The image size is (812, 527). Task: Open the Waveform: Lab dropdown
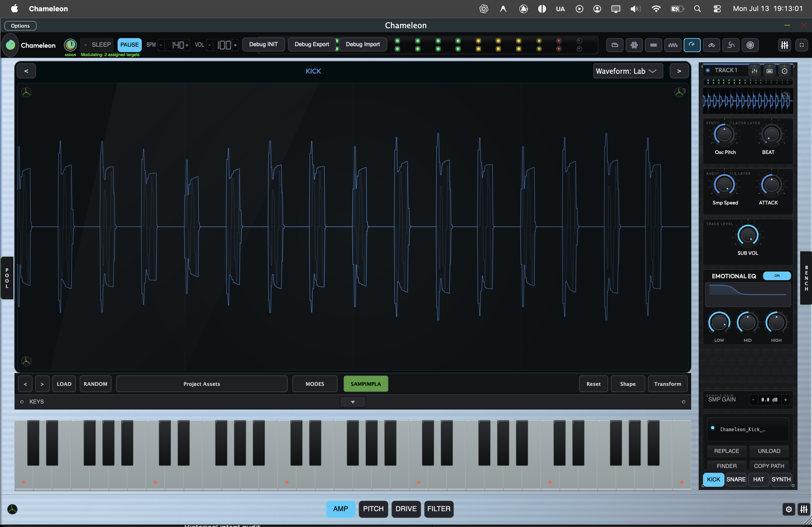tap(628, 71)
